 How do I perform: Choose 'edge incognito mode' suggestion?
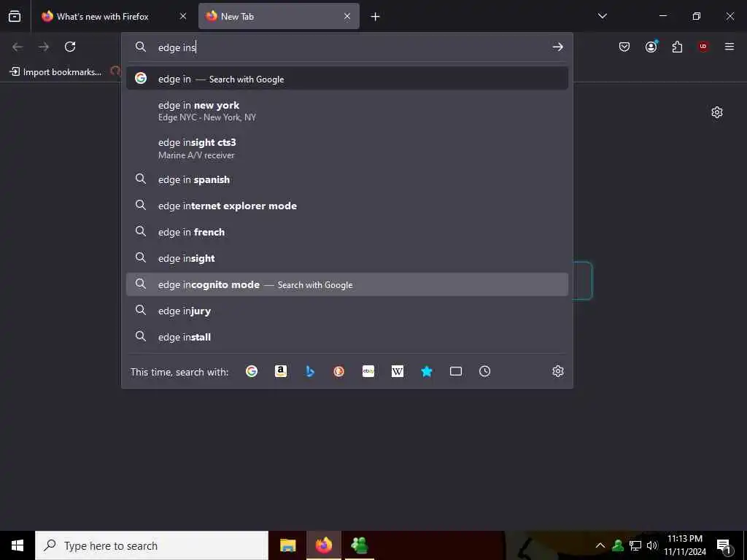[x=347, y=284]
